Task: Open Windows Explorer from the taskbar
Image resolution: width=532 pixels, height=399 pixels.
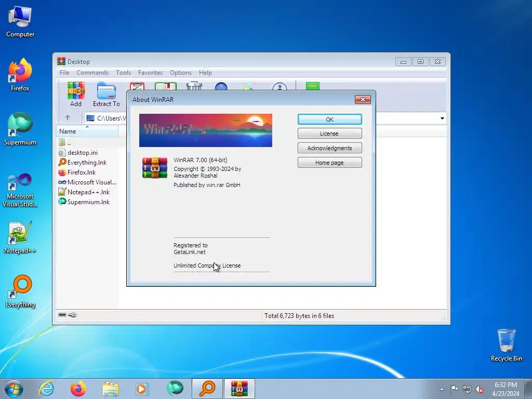Action: pyautogui.click(x=111, y=389)
